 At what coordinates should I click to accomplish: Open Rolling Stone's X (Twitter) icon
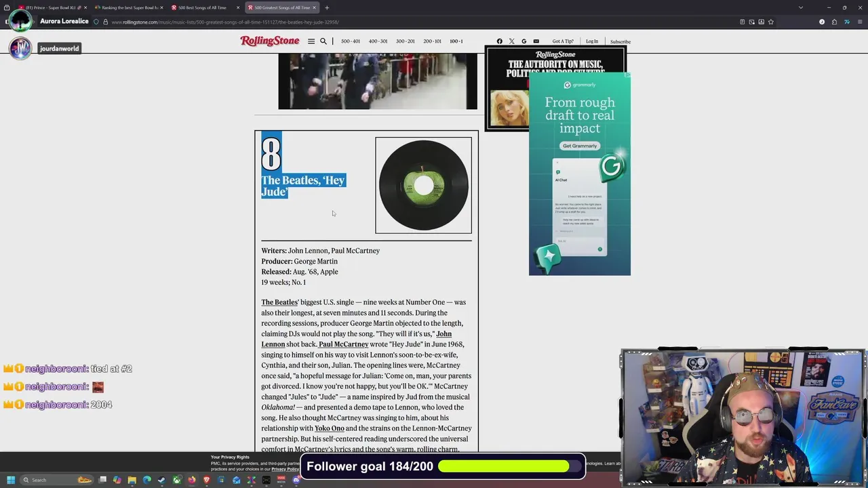coord(512,41)
